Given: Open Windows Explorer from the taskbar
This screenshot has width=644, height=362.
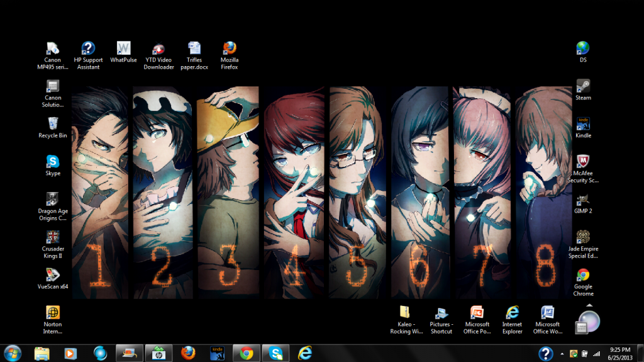Looking at the screenshot, I should 42,353.
